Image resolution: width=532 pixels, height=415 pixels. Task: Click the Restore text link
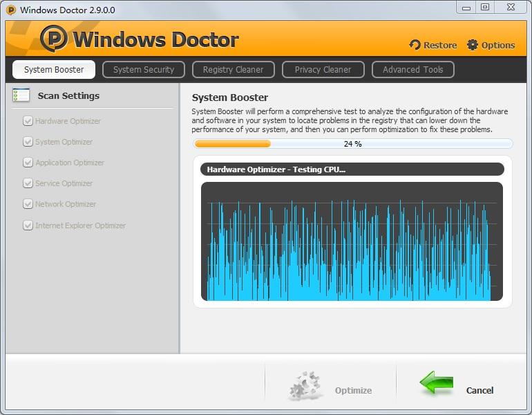pos(440,45)
